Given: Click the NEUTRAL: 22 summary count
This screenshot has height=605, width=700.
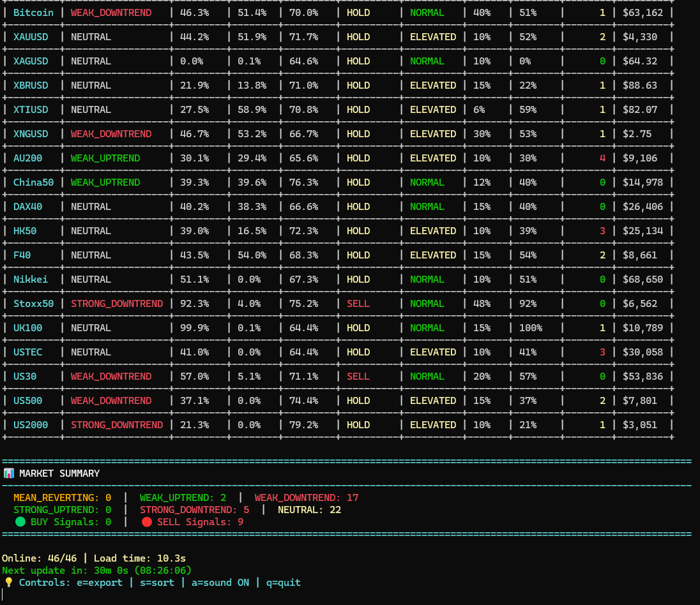Looking at the screenshot, I should [309, 510].
